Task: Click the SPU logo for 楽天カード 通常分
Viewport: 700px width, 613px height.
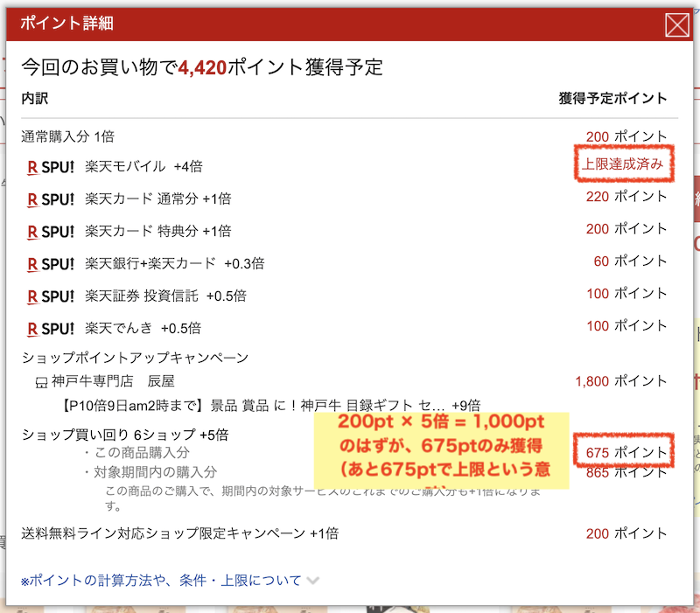Action: coord(51,199)
